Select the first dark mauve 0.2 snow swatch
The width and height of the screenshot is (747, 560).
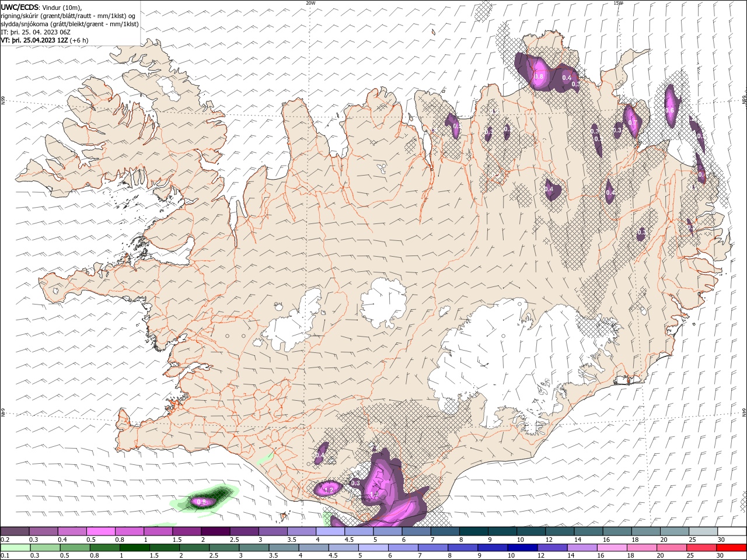pos(15,531)
